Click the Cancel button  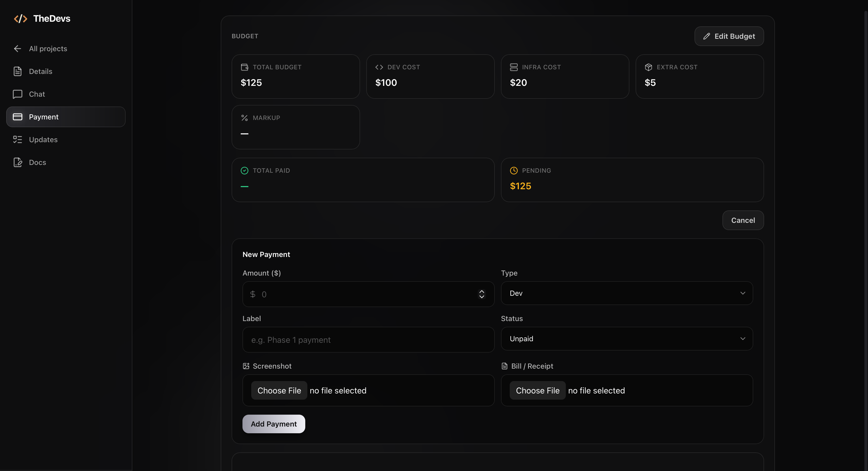coord(743,220)
